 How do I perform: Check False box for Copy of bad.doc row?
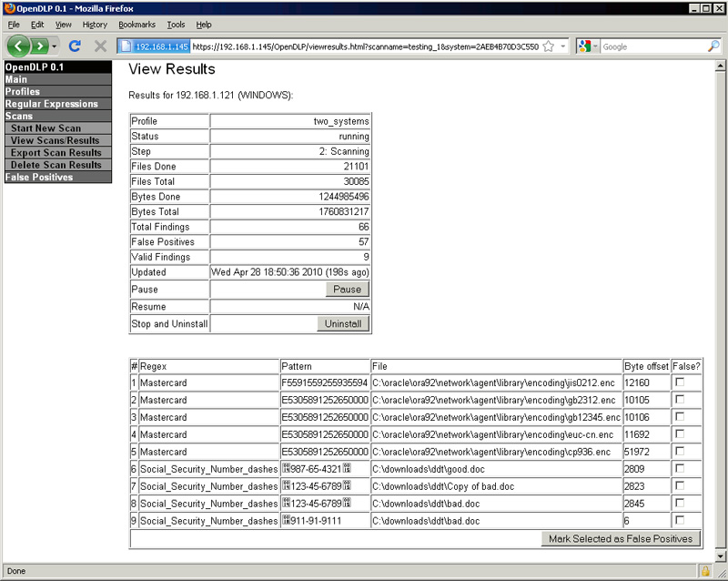[680, 485]
